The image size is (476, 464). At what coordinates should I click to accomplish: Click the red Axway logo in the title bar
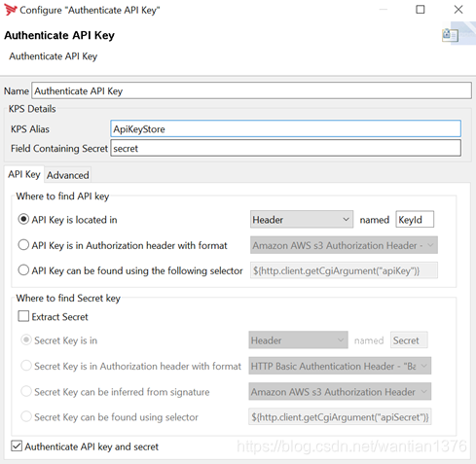10,10
